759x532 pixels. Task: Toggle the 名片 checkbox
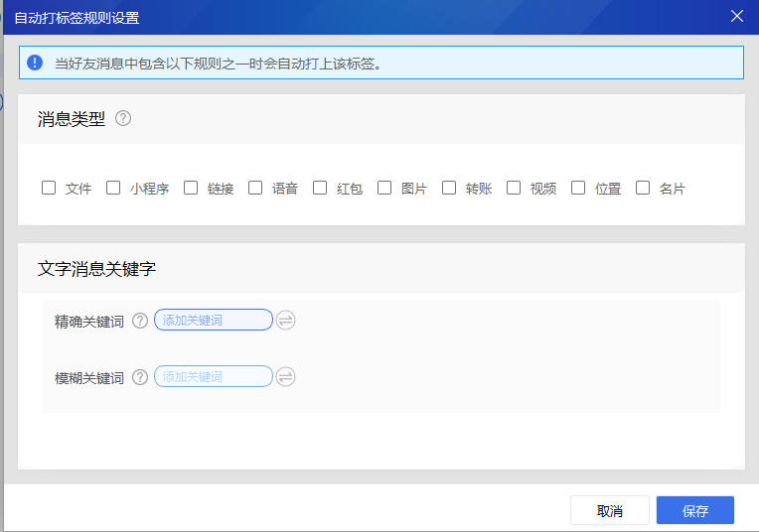(643, 188)
